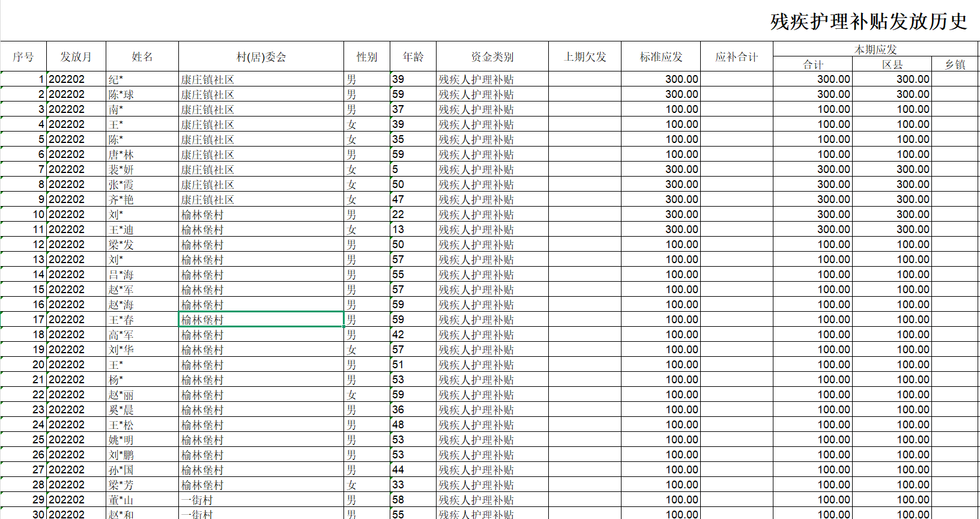The image size is (980, 519).
Task: Select the name cell 高*军
Action: [x=142, y=335]
